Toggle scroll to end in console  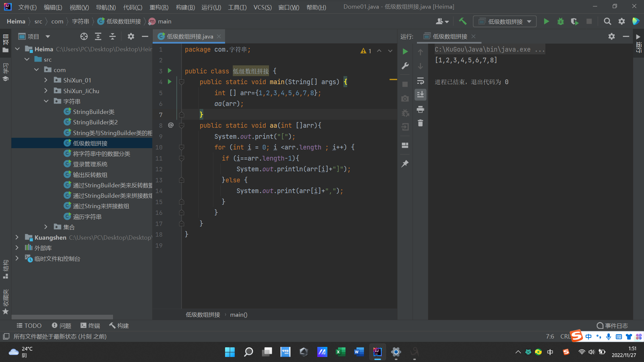click(x=420, y=95)
